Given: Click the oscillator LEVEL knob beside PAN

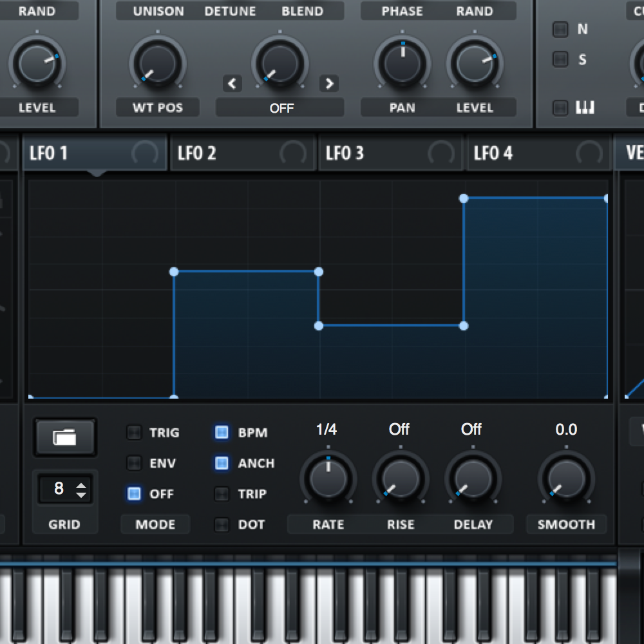Looking at the screenshot, I should pos(475,64).
